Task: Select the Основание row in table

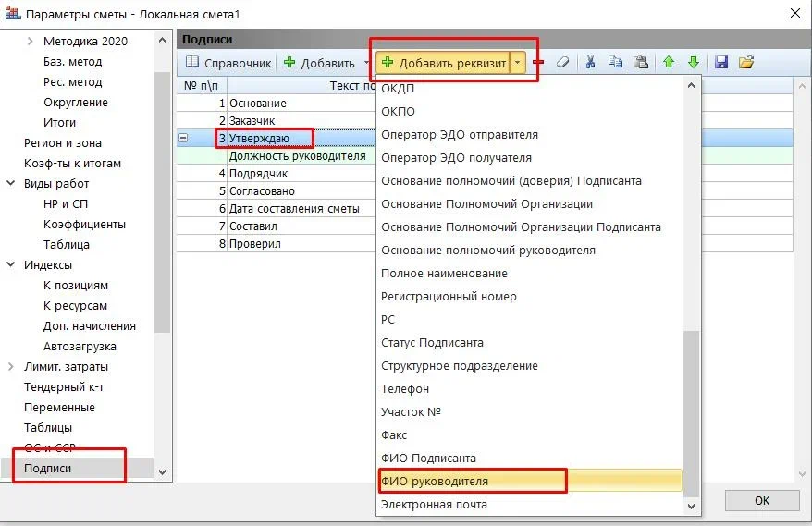Action: [x=277, y=103]
